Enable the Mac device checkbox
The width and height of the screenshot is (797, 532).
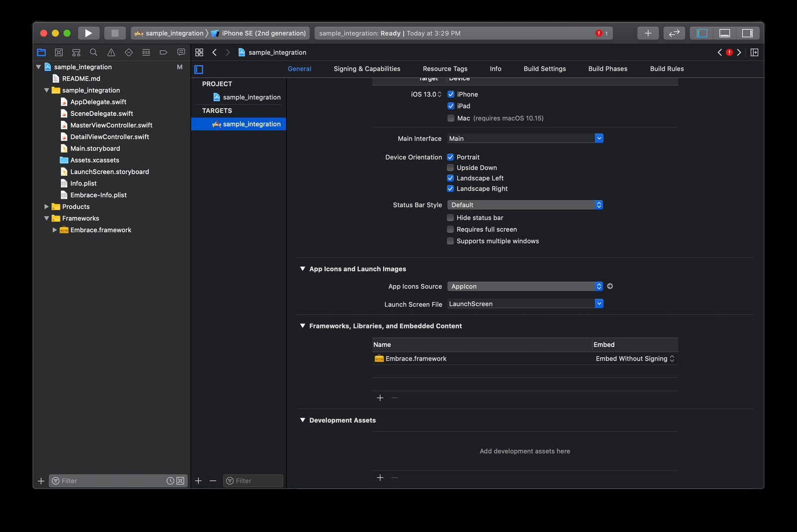click(451, 118)
